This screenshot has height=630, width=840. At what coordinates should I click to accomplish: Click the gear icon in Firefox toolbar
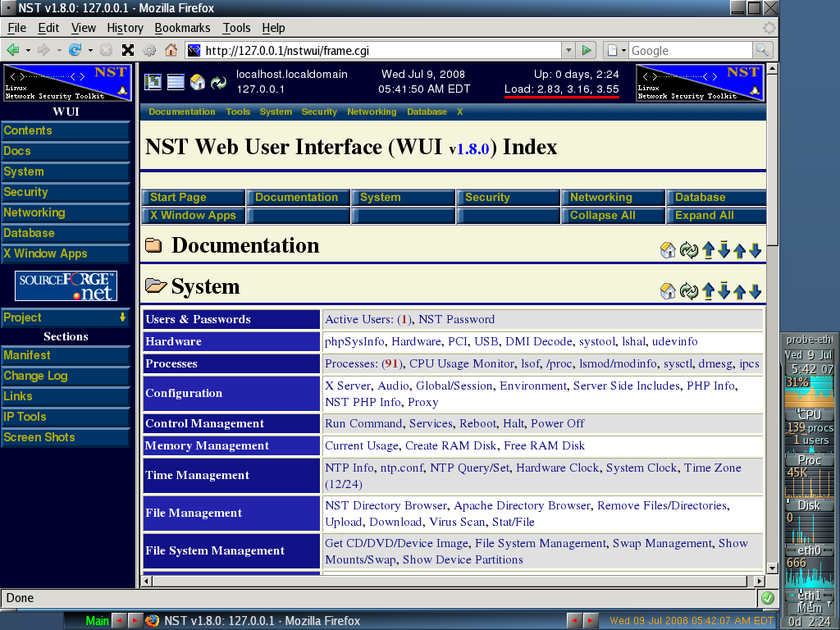pyautogui.click(x=149, y=50)
